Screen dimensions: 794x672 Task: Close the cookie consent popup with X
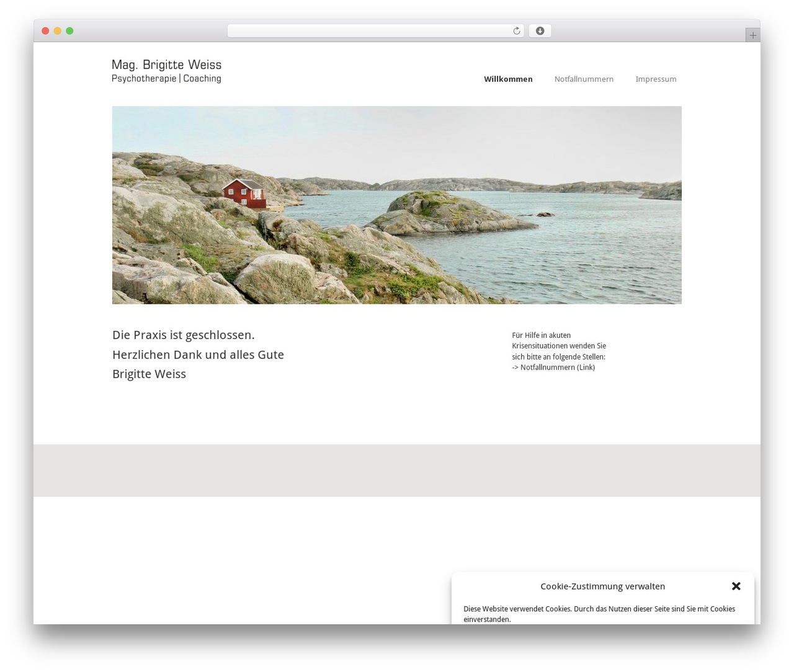[736, 586]
